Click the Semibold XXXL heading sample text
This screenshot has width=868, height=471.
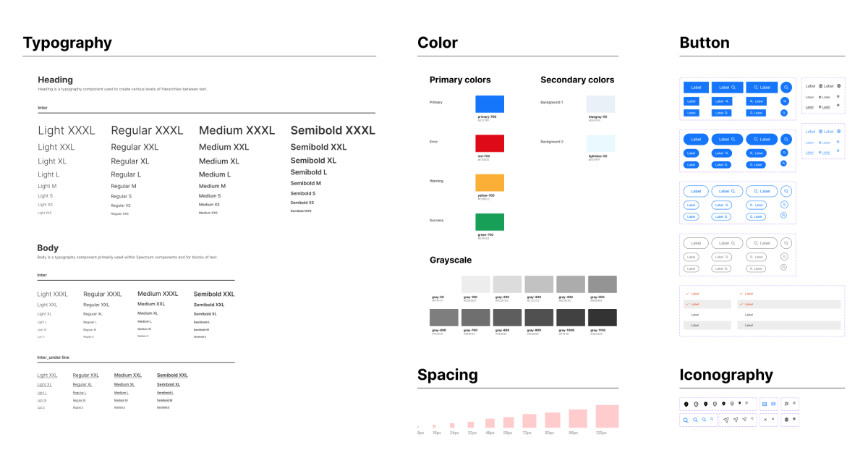(x=333, y=131)
